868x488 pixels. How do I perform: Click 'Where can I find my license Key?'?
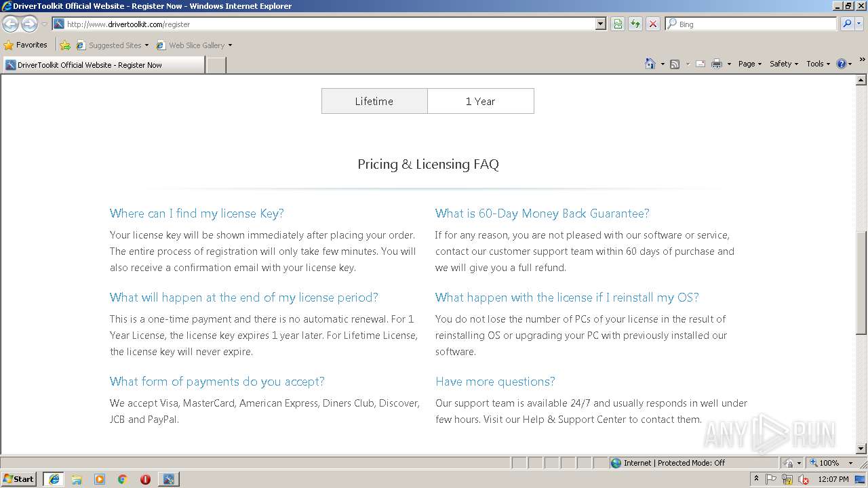tap(197, 213)
